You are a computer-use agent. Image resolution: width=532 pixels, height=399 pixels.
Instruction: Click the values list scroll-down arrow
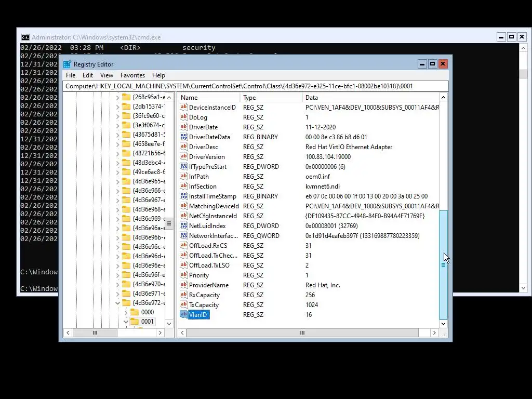[x=444, y=324]
